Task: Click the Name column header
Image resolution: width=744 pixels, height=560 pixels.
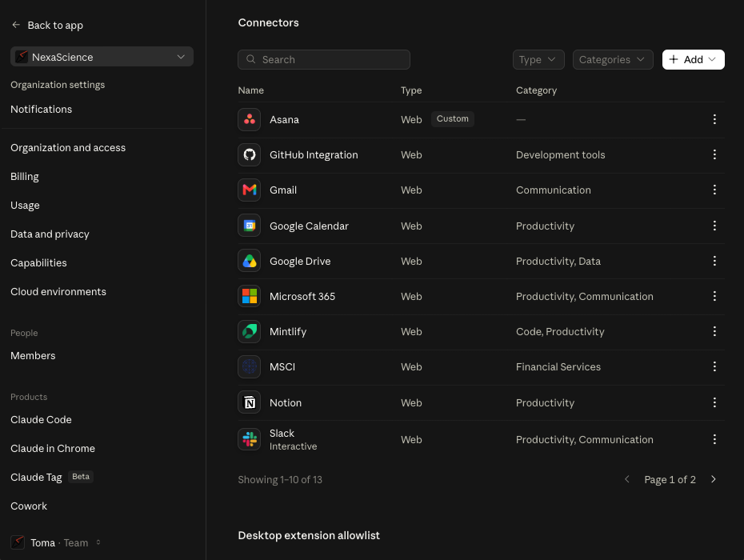Action: 250,90
